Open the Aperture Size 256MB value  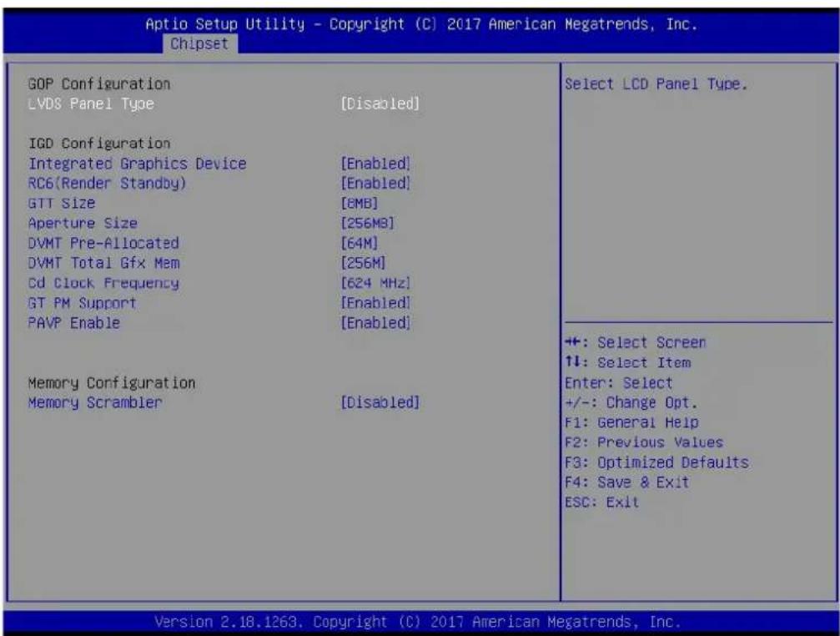(368, 224)
